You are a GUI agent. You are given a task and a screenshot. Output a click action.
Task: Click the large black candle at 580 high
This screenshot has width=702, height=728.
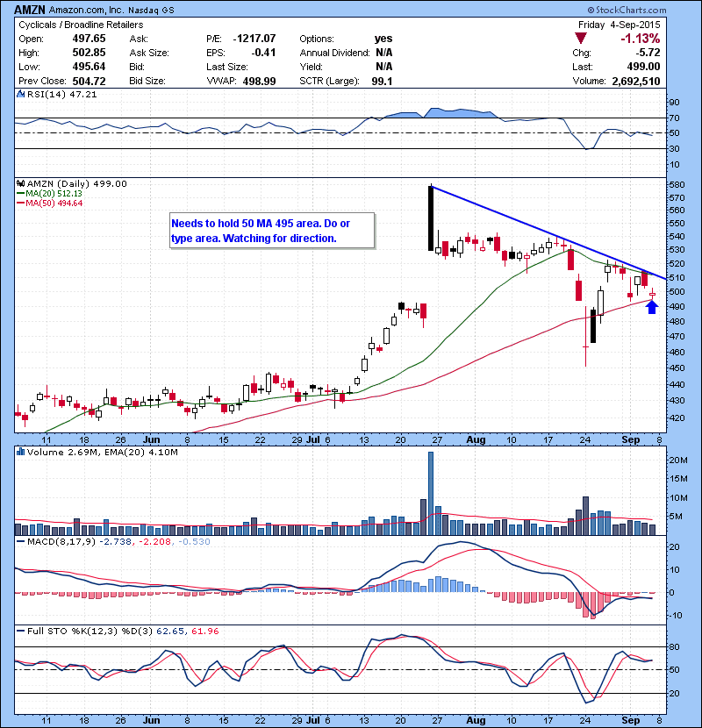click(431, 218)
